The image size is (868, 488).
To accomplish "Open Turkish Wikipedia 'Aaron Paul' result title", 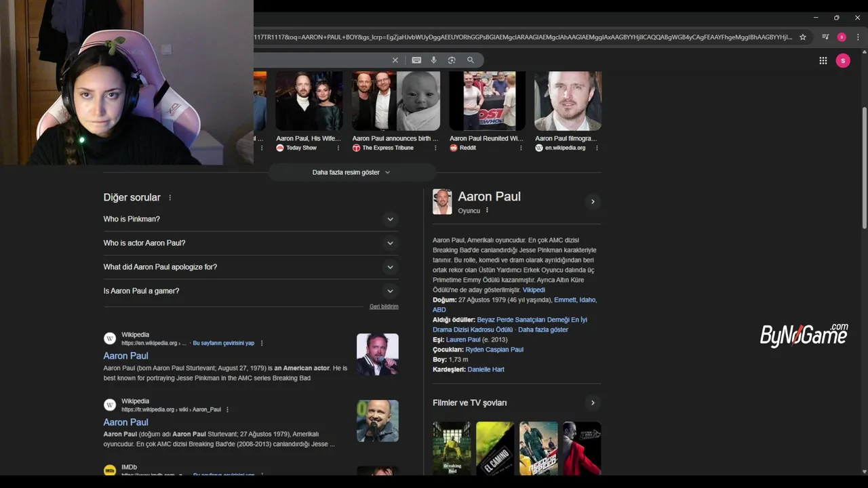I will 125,422.
